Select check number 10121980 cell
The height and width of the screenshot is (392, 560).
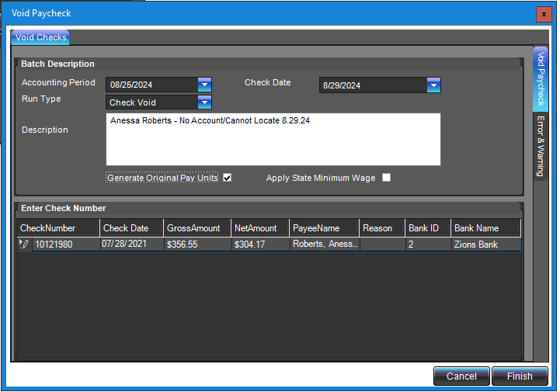tap(65, 244)
